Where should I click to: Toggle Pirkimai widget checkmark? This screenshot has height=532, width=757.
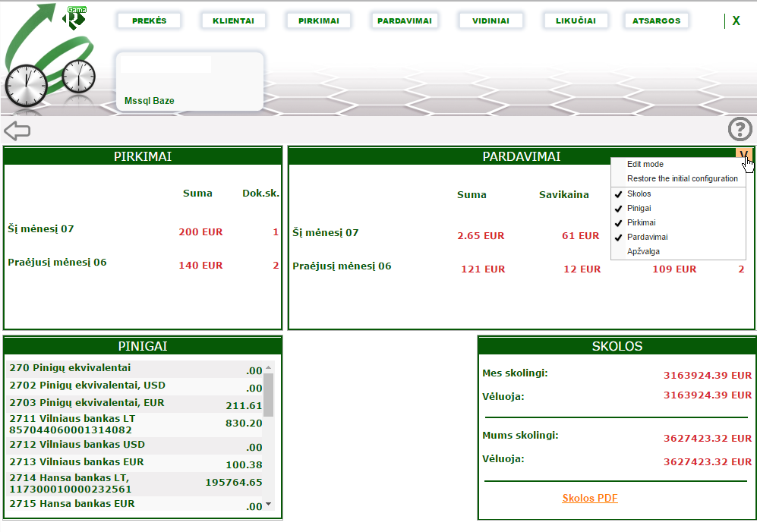click(641, 223)
